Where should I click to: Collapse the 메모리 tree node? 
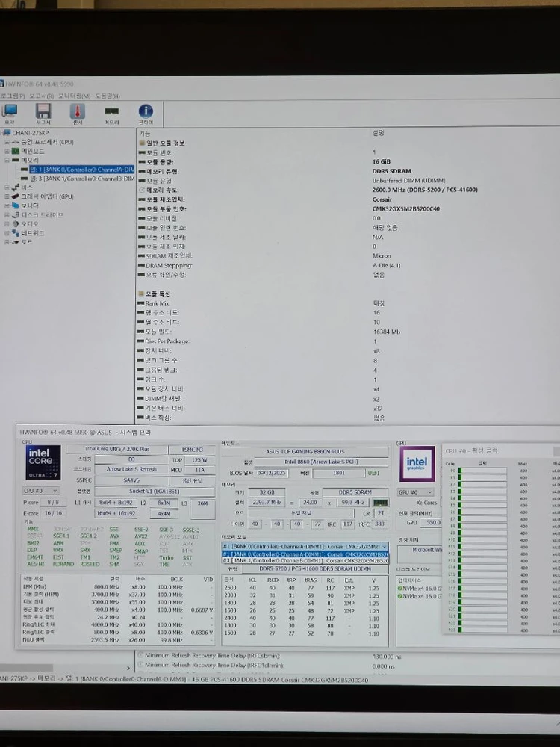click(7, 160)
